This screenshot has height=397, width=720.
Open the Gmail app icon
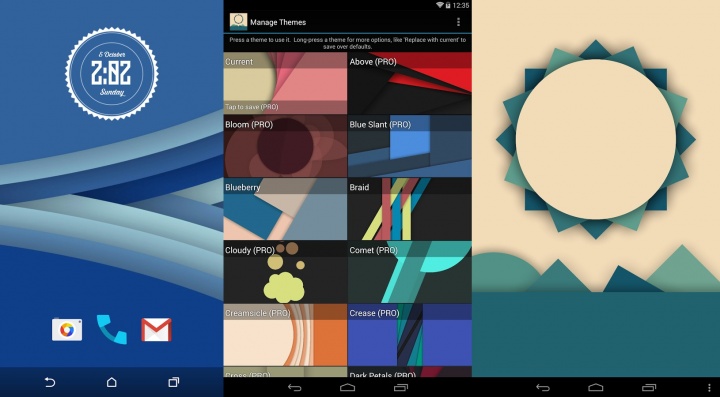tap(156, 330)
